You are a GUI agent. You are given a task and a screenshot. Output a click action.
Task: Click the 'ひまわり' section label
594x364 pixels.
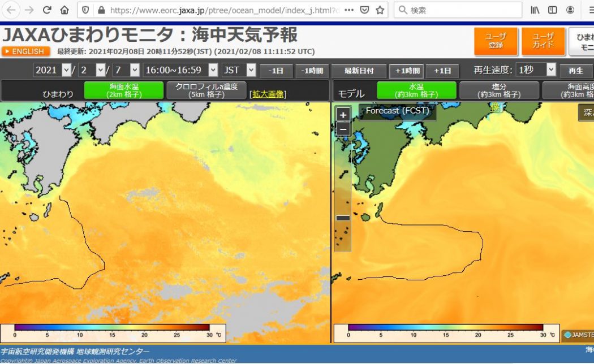tap(58, 94)
